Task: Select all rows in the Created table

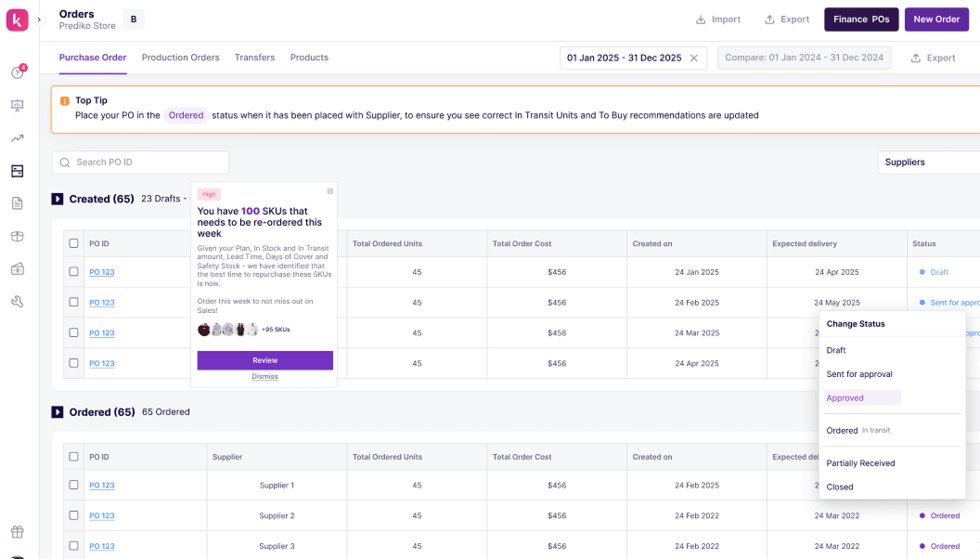Action: tap(73, 243)
